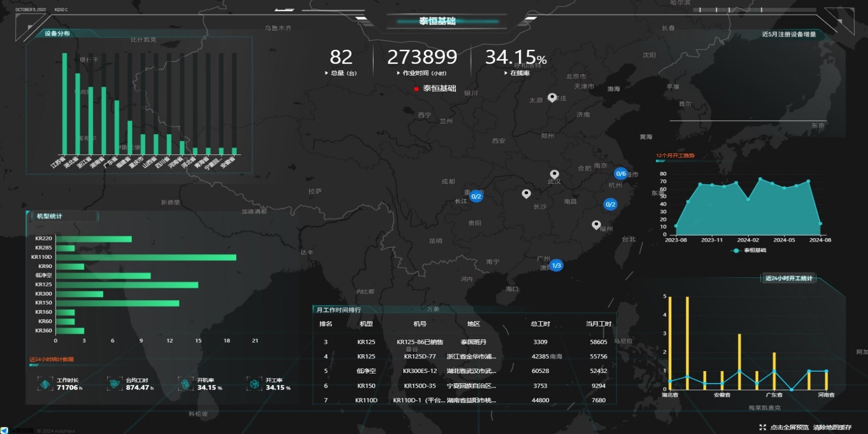Click the KR125-86已销售 table cell
Viewport: 868px width, 434px height.
tap(420, 342)
